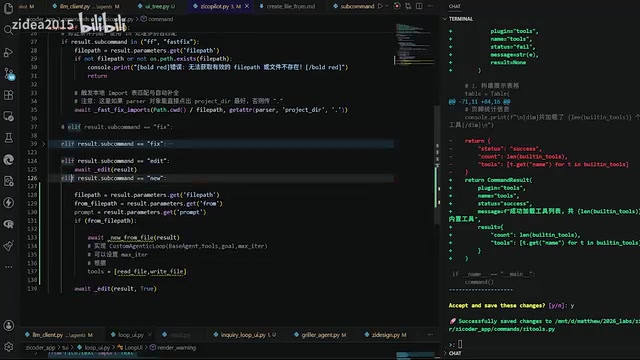
Task: Click the 'tui' breadcrumb segment
Action: point(65,347)
